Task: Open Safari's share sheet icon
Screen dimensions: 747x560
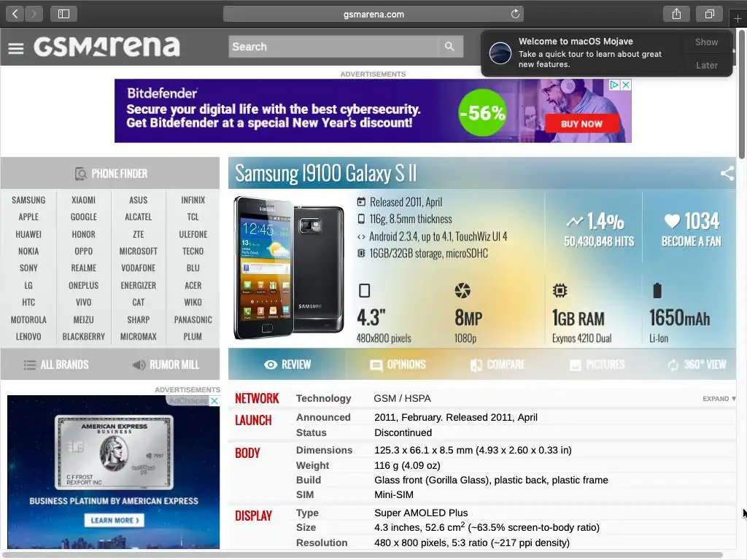Action: (x=676, y=14)
